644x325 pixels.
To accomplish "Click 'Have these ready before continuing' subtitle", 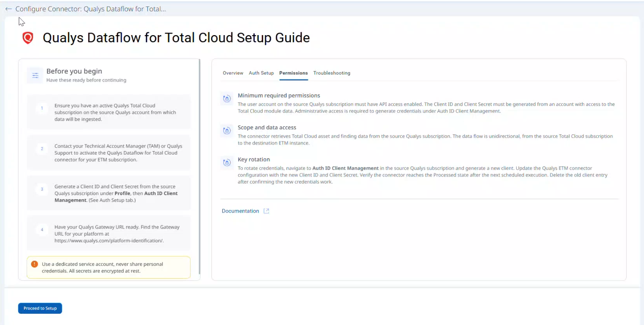I will pyautogui.click(x=86, y=80).
